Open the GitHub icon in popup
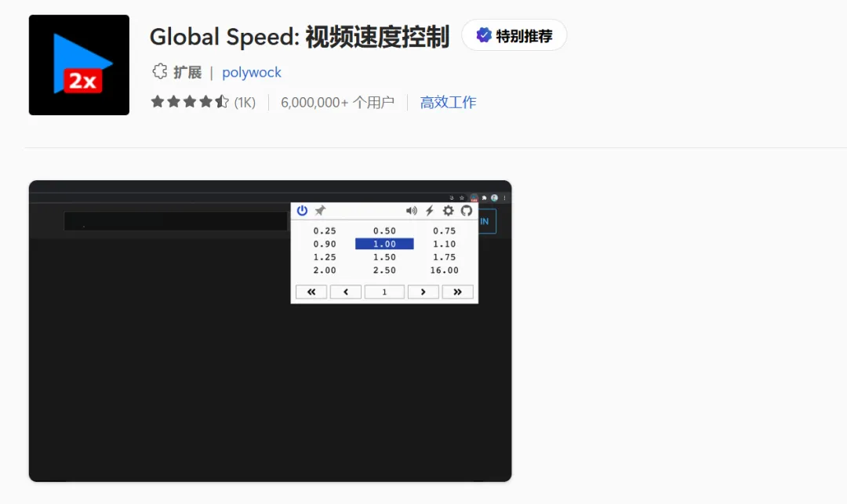 coord(467,210)
